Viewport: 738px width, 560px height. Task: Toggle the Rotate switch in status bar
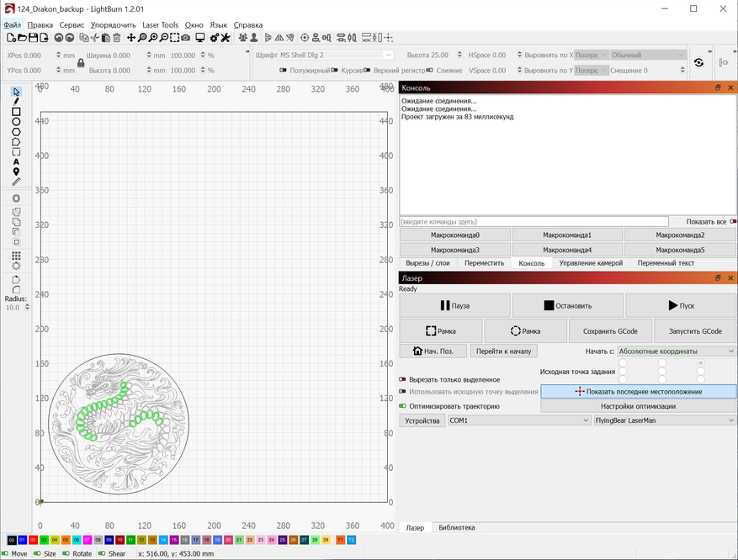[66, 553]
